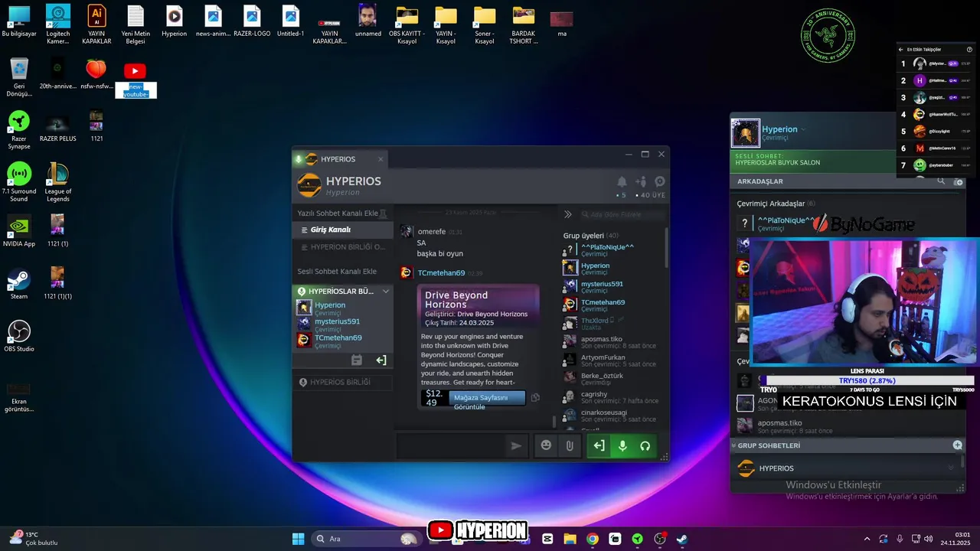Show hidden system tray icons
This screenshot has width=980, height=551.
coord(867,539)
